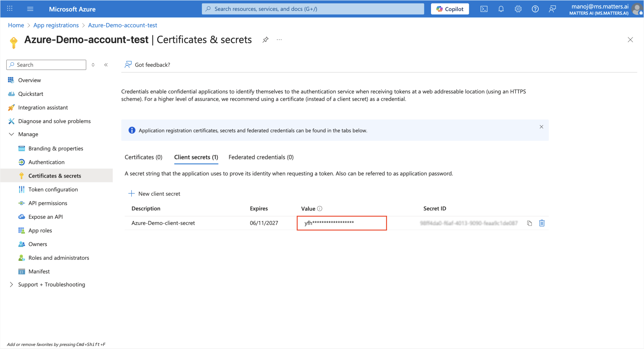Screen dimensions: 644x349
Task: Open Diagnose and solve problems
Action: coord(54,121)
